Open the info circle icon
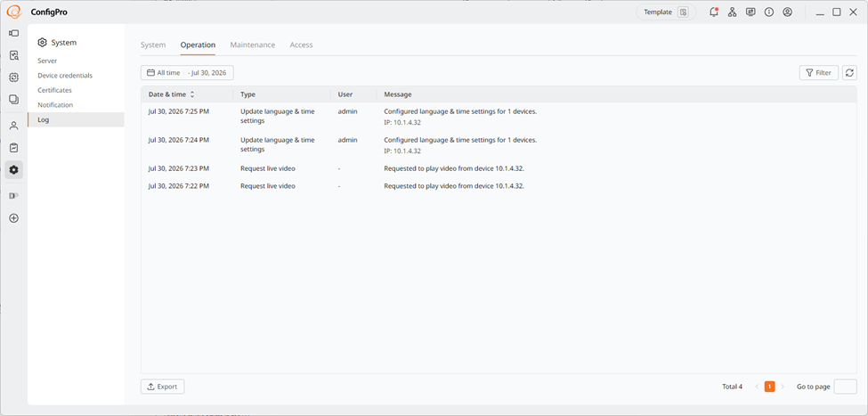The image size is (868, 416). [x=769, y=12]
